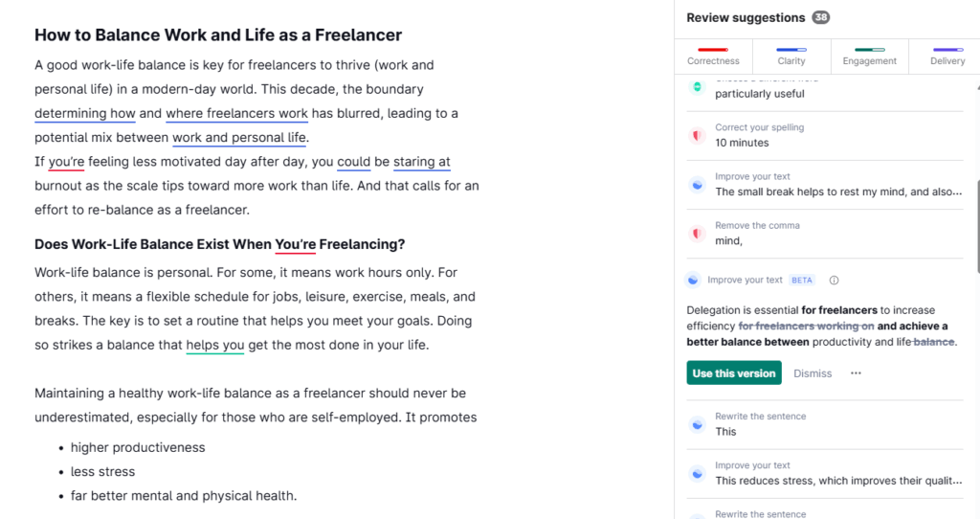980x519 pixels.
Task: Open the Engagement tab
Action: [869, 56]
